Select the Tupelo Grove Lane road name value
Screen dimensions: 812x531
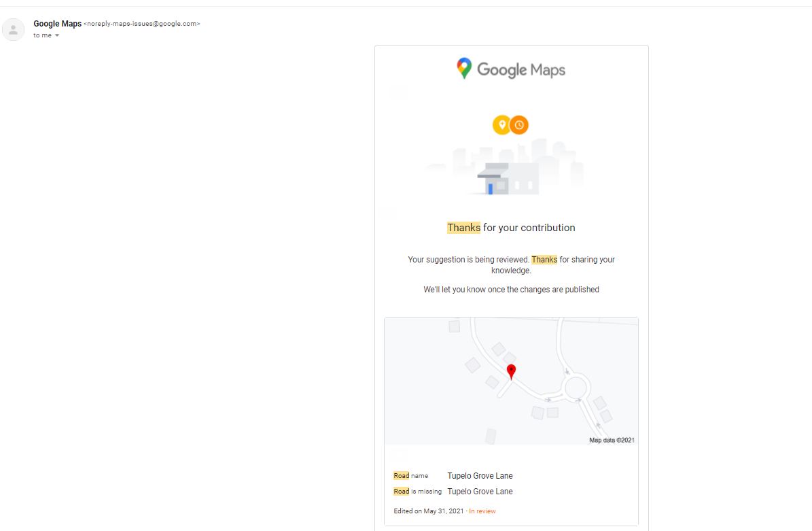pyautogui.click(x=480, y=475)
